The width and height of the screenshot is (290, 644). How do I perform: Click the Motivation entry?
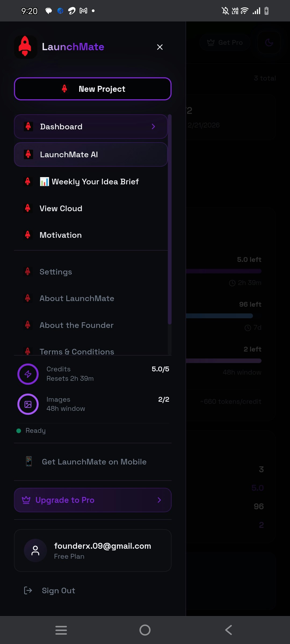[61, 235]
